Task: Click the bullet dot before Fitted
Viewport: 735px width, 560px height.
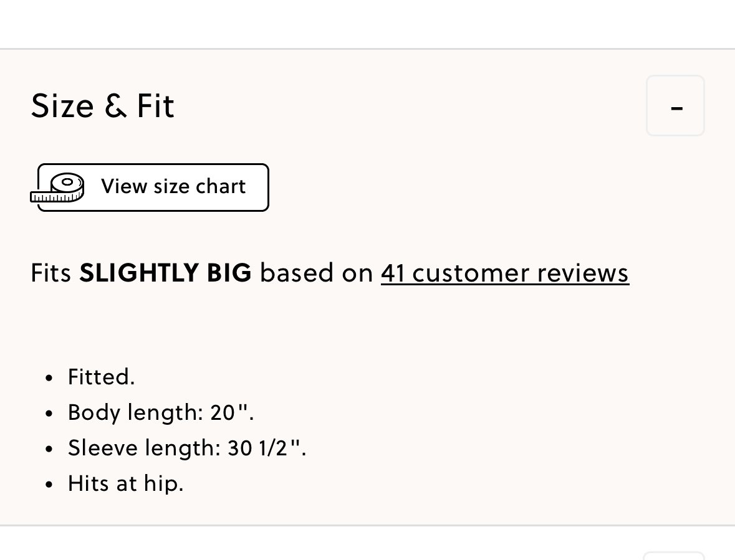Action: [49, 378]
